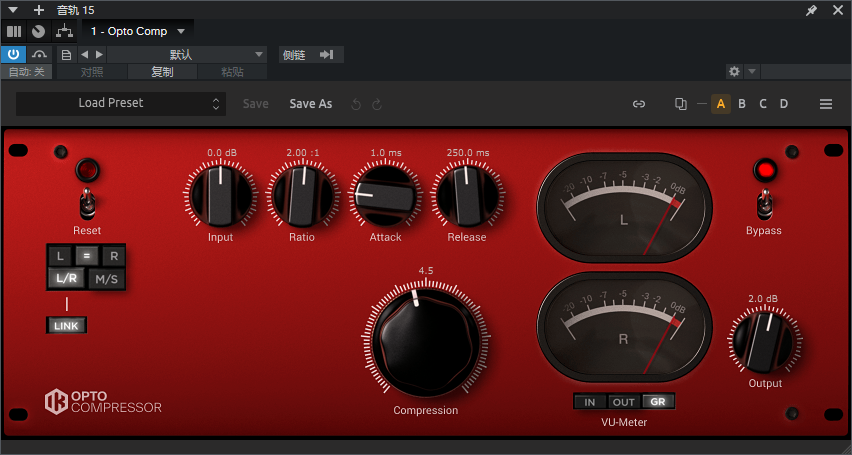This screenshot has height=455, width=852.
Task: Click the 侧链 sidechain button
Action: 294,55
